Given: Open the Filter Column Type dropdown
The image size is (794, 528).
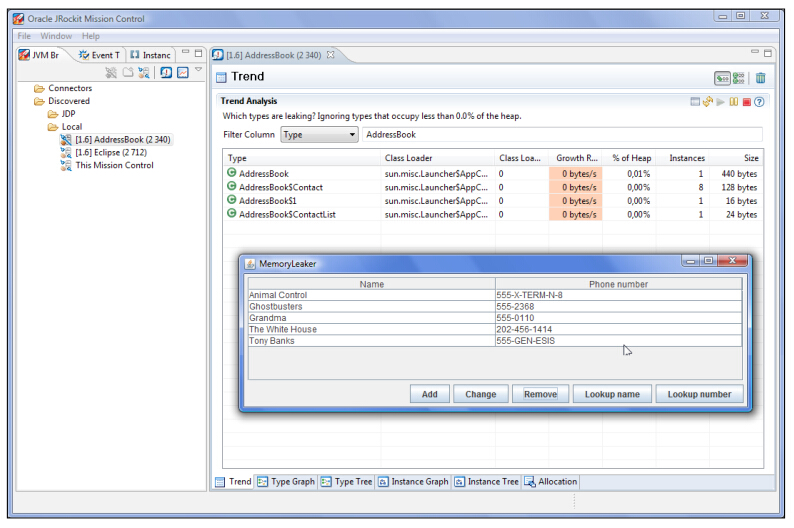Looking at the screenshot, I should 319,135.
